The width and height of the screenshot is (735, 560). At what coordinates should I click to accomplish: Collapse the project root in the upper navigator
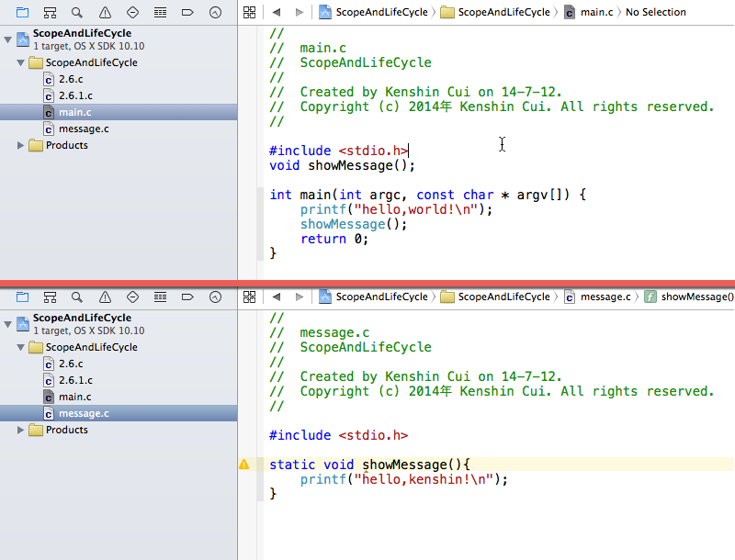[x=8, y=39]
